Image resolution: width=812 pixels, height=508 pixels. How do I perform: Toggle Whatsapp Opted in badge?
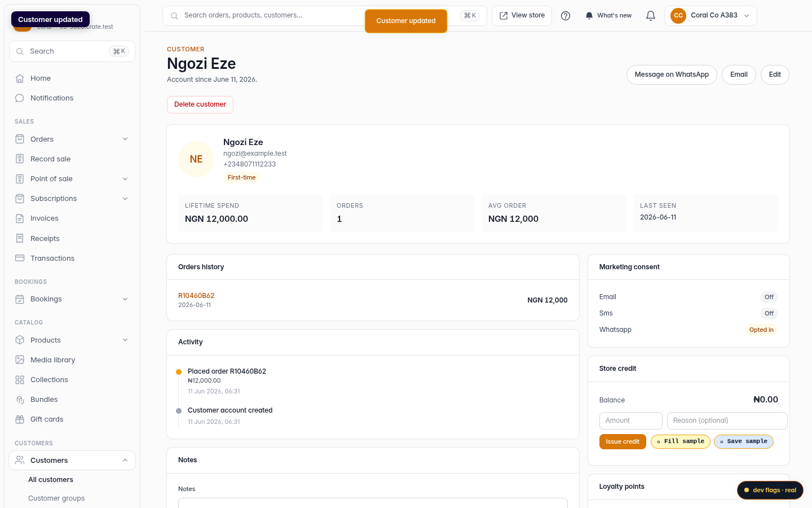pyautogui.click(x=761, y=330)
